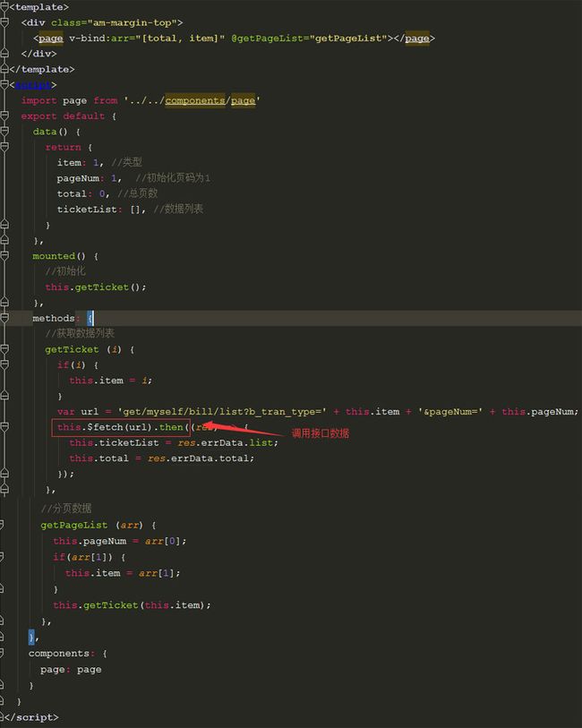This screenshot has width=582, height=728.
Task: Click the page: page entry
Action: pos(71,670)
